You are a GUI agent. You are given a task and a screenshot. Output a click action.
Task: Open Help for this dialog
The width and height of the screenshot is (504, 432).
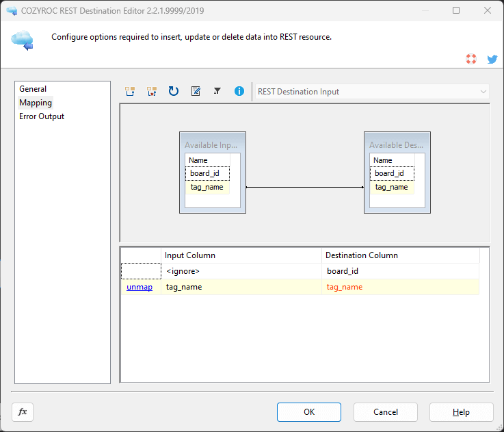(x=461, y=411)
